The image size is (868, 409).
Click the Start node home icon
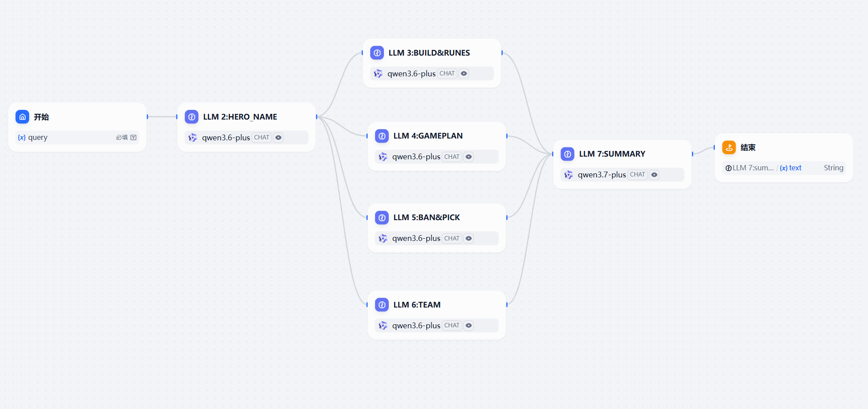pyautogui.click(x=23, y=117)
